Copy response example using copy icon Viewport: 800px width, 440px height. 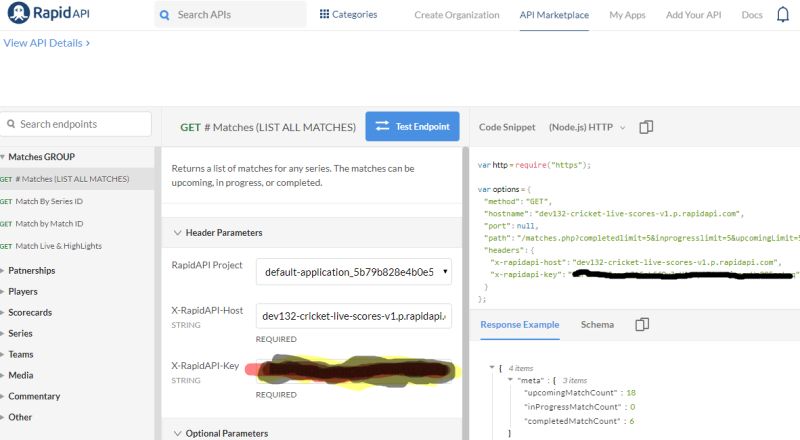click(x=642, y=324)
